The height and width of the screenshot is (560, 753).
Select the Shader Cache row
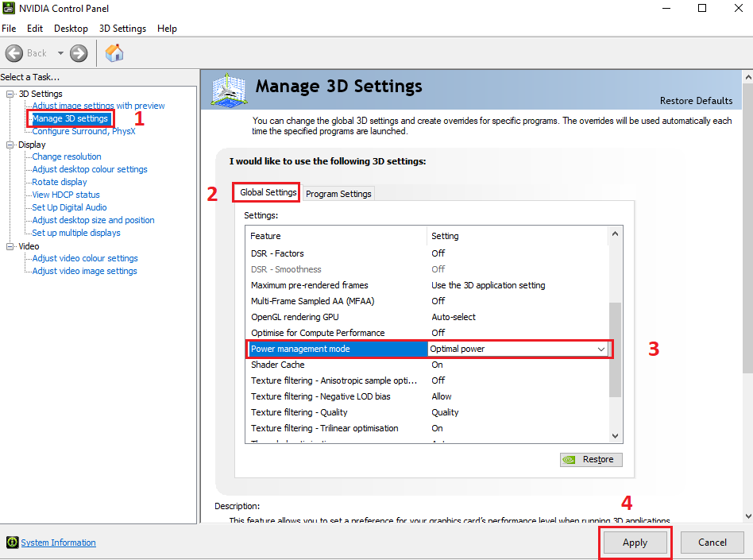[x=427, y=365]
